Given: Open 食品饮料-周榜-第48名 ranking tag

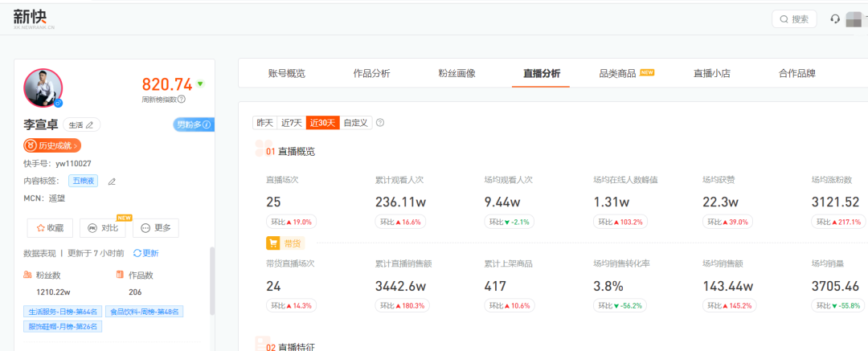Looking at the screenshot, I should pos(145,312).
